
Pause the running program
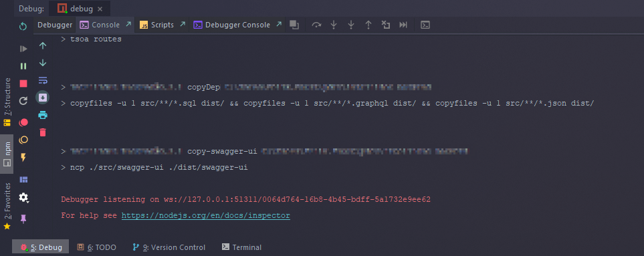click(23, 66)
